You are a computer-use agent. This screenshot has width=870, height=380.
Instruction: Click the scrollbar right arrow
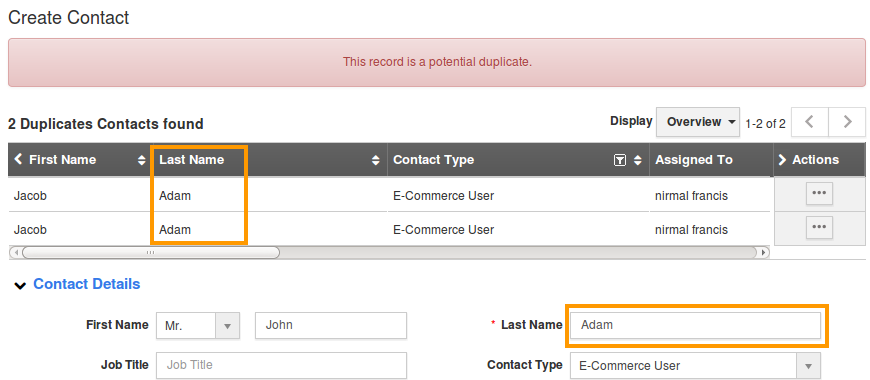coord(764,252)
